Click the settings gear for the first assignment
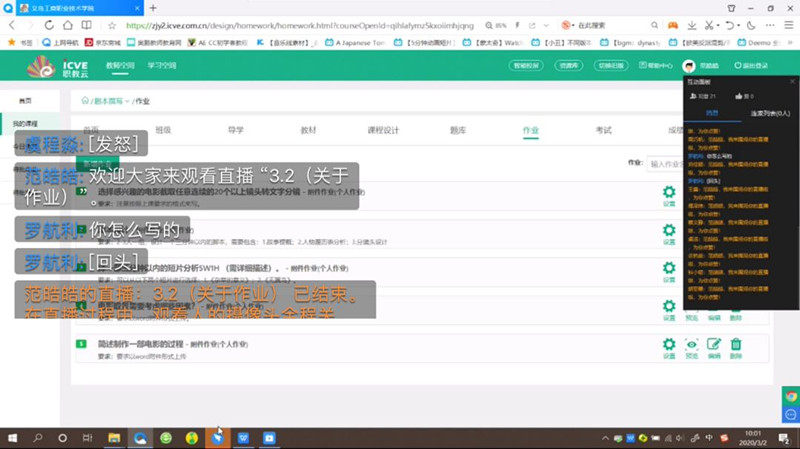The width and height of the screenshot is (800, 449). (x=669, y=190)
